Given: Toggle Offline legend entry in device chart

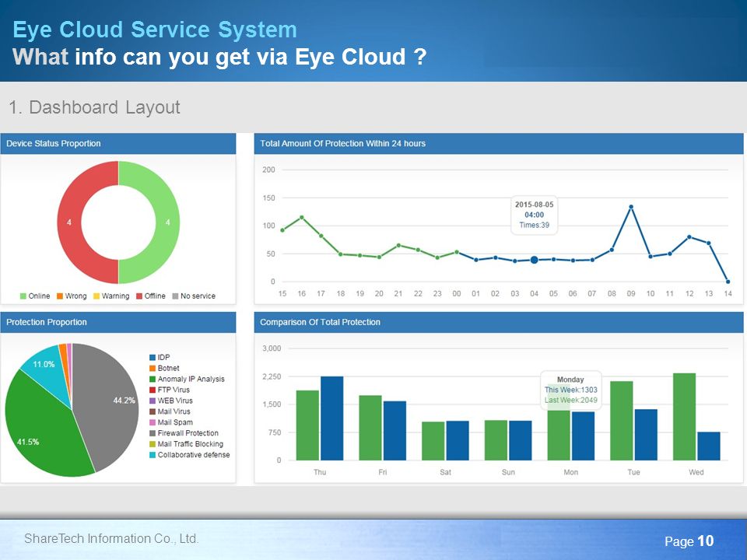Looking at the screenshot, I should pyautogui.click(x=150, y=296).
